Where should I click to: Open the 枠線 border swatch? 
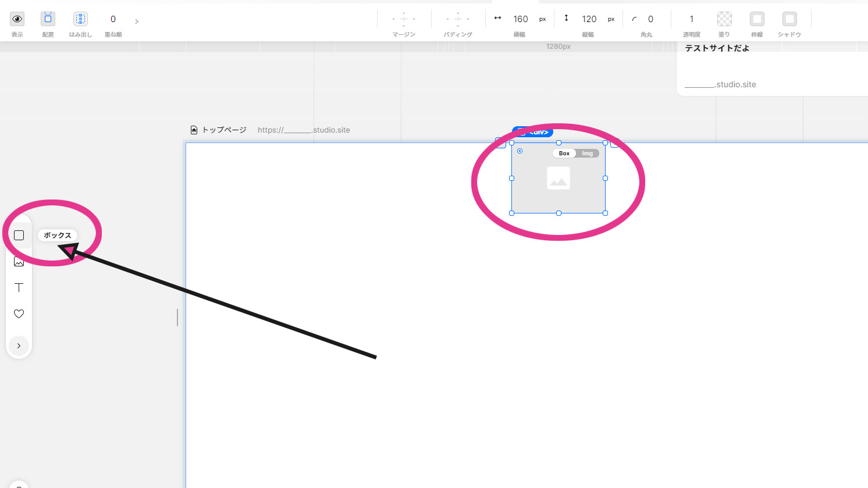[x=757, y=19]
